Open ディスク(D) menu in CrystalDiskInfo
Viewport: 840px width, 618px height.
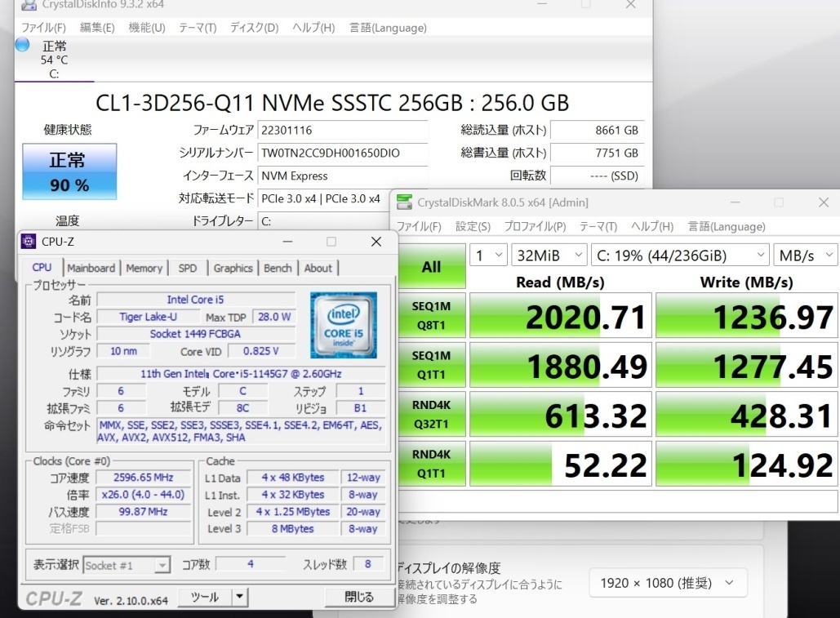coord(255,27)
